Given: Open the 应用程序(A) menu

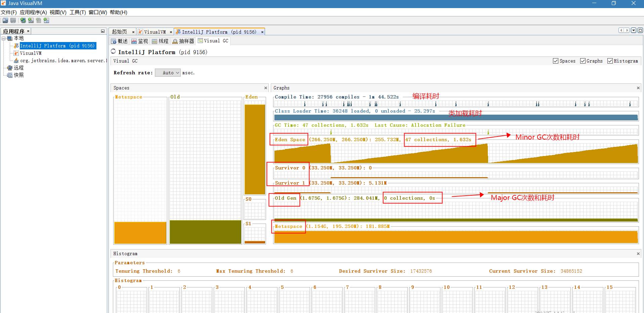Looking at the screenshot, I should click(x=33, y=12).
